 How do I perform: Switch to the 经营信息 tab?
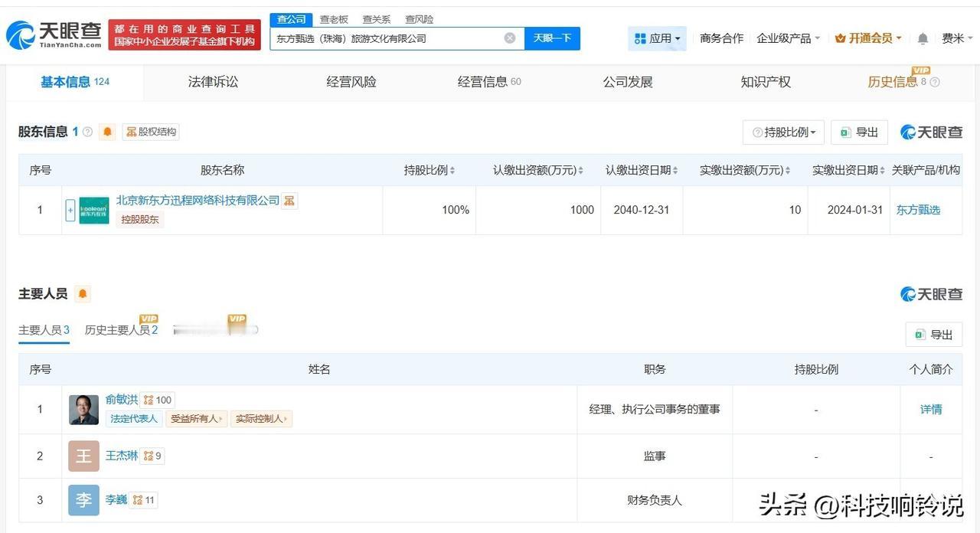(489, 82)
